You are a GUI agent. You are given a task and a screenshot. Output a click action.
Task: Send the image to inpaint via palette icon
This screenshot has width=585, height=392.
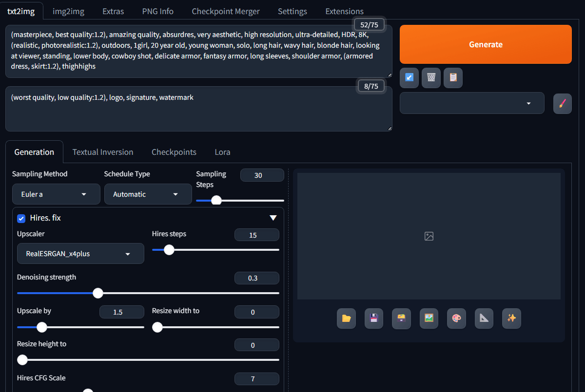pos(456,318)
